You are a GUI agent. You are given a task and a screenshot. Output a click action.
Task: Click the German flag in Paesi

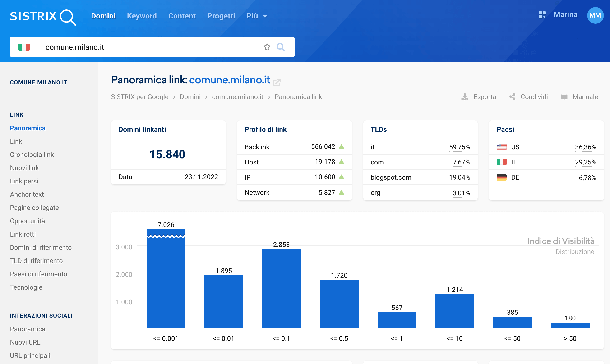click(x=502, y=177)
